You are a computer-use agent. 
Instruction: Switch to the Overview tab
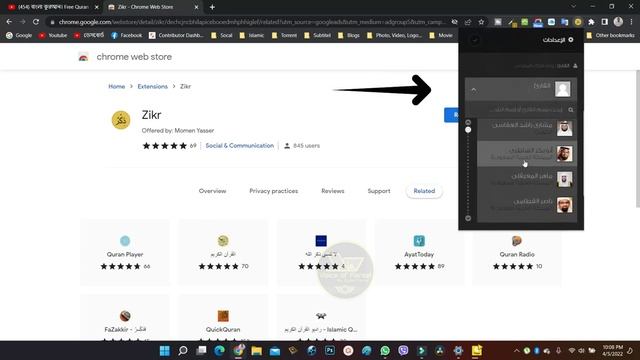pyautogui.click(x=212, y=191)
